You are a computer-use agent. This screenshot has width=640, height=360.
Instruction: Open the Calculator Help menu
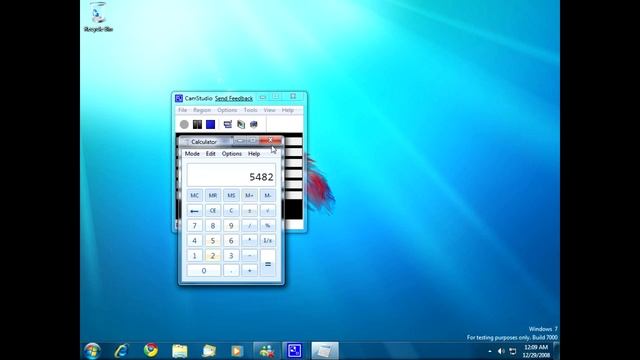tap(254, 153)
